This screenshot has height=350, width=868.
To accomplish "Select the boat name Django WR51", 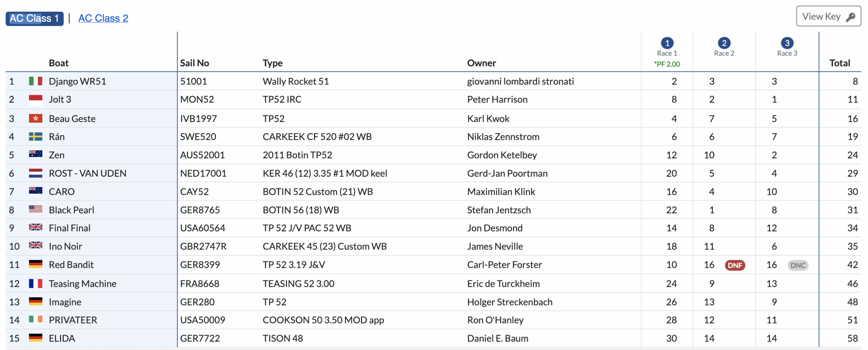I will tap(77, 81).
